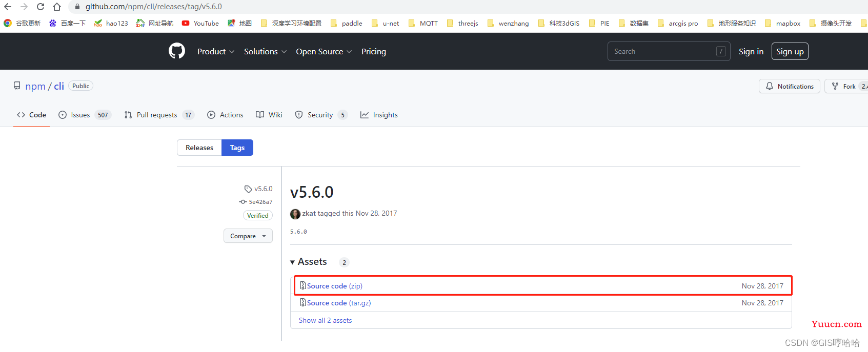Open the browser home page icon
Viewport: 868px width, 352px height.
[x=57, y=7]
